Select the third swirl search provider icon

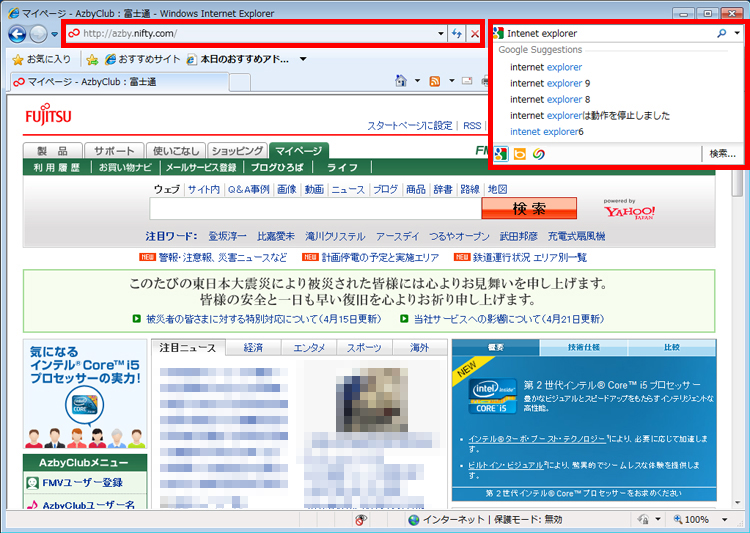[539, 154]
